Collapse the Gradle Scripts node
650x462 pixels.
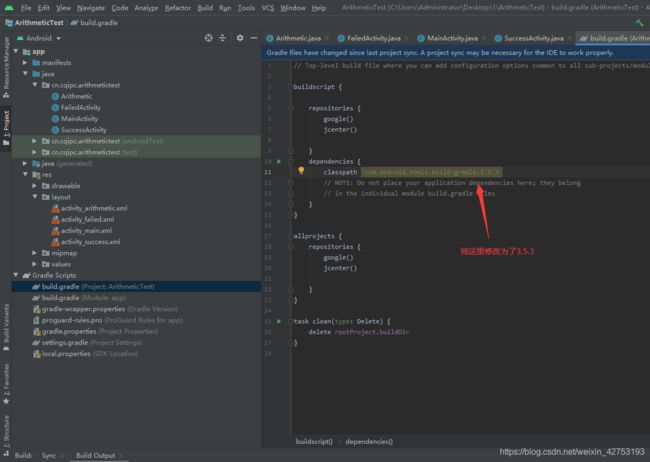click(16, 275)
